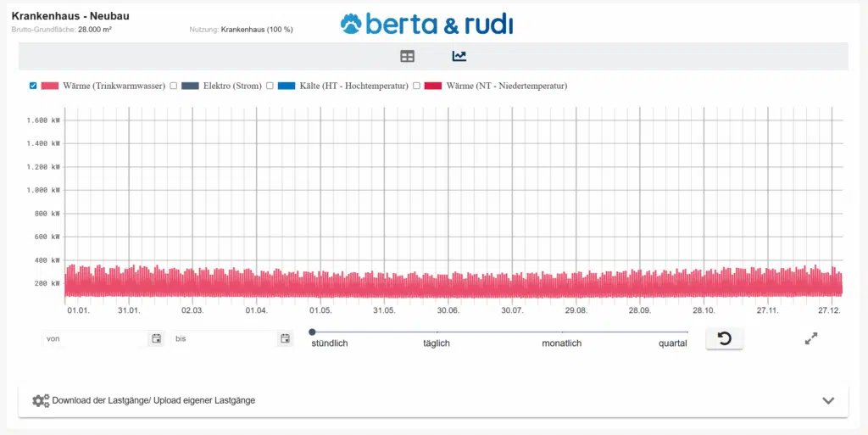The width and height of the screenshot is (868, 435).
Task: Click the 'bis' date input field
Action: coord(222,339)
